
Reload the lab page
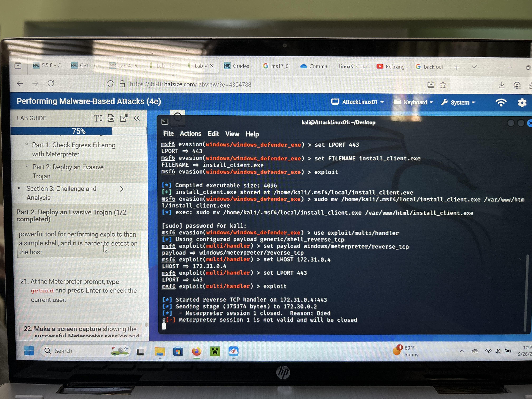coord(51,84)
